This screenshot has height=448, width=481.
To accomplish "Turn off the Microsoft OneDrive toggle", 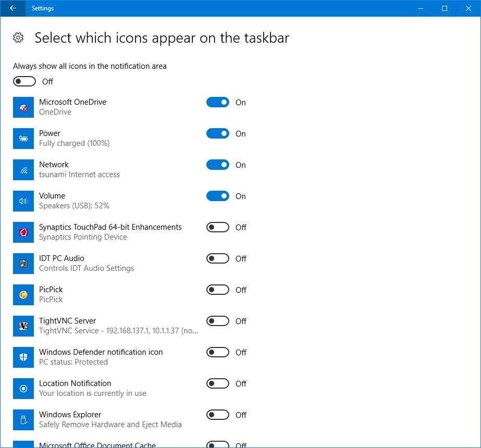I will [x=217, y=102].
